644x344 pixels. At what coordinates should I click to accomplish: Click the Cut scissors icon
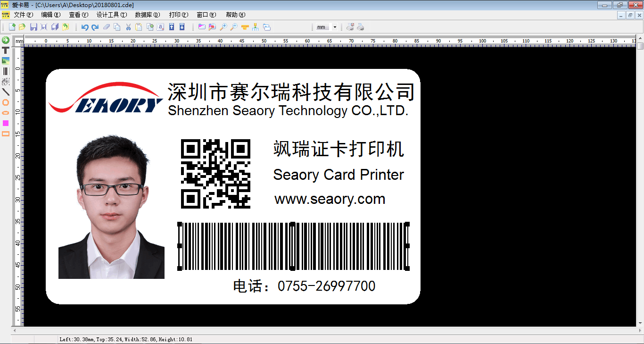pos(128,27)
